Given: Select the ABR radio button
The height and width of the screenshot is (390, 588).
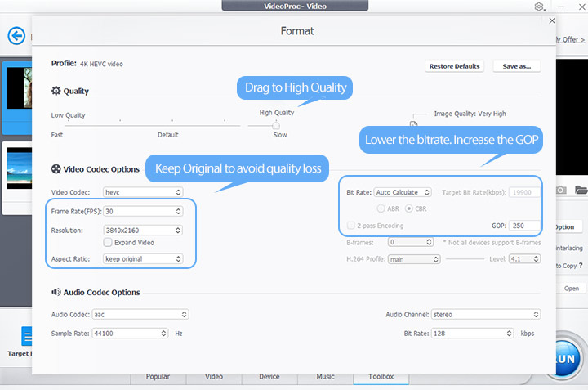Looking at the screenshot, I should point(381,208).
